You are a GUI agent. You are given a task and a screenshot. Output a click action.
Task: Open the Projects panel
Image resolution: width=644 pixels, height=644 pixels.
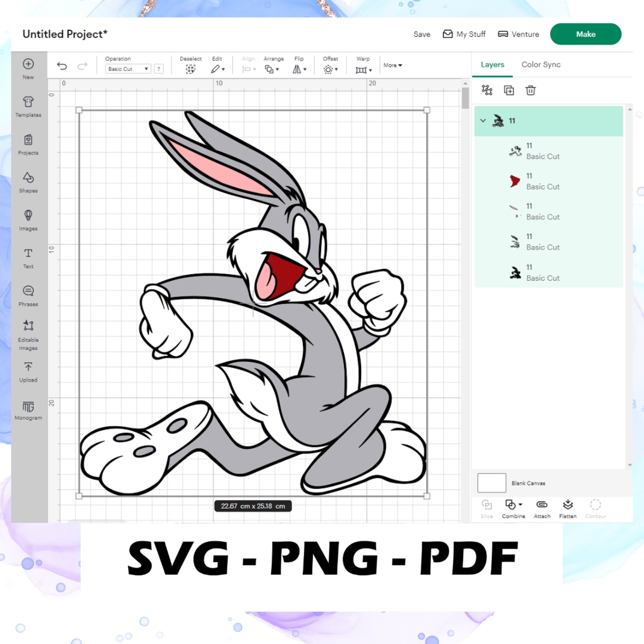28,145
